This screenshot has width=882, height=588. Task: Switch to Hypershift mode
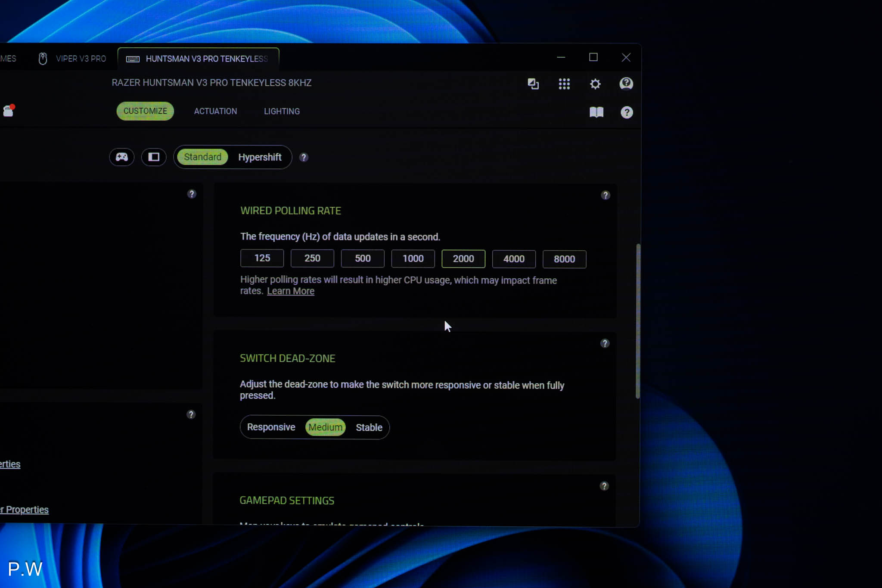(260, 157)
